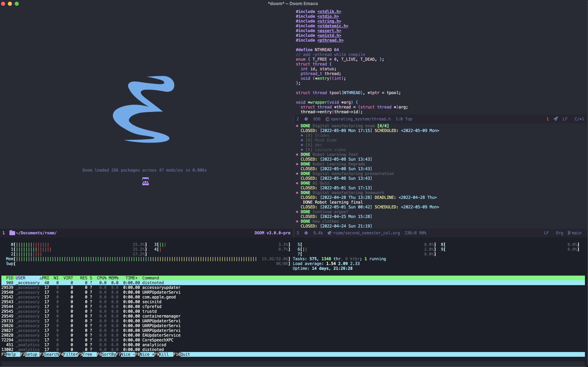Click the DEADLINE <2022-04-28 Thu> timestamp
The height and width of the screenshot is (367, 588).
pyautogui.click(x=418, y=197)
